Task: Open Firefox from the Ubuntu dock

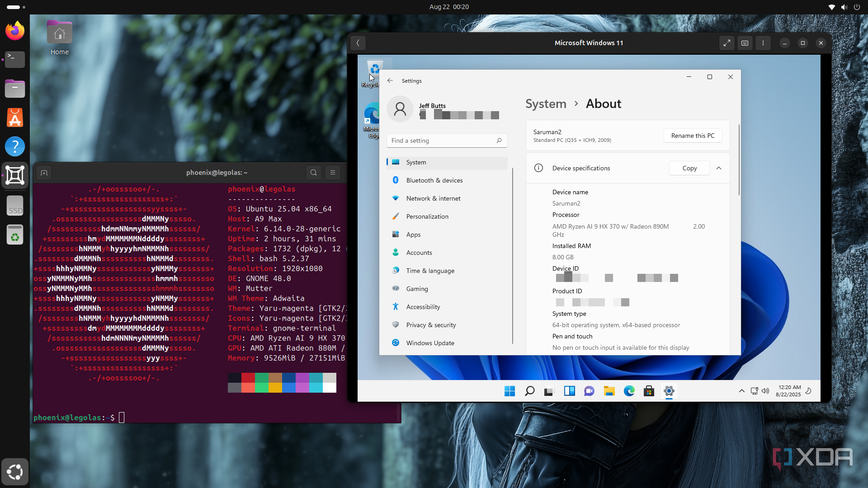Action: click(15, 31)
